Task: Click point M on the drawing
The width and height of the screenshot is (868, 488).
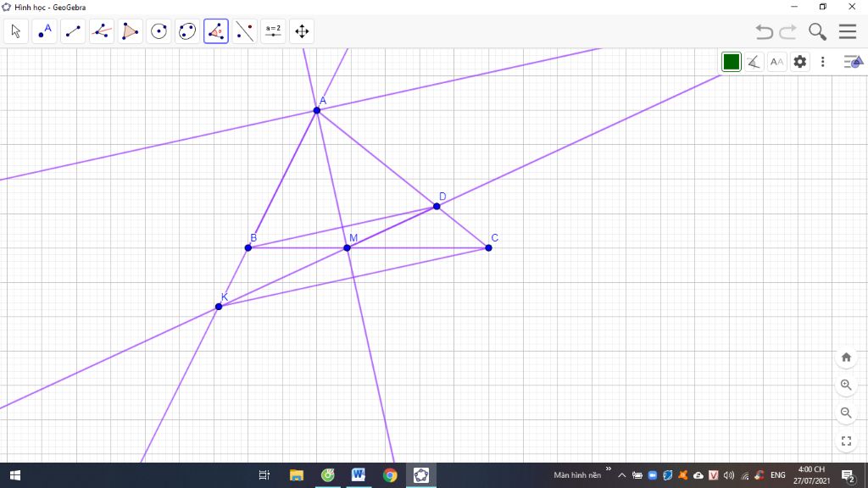Action: coord(347,248)
